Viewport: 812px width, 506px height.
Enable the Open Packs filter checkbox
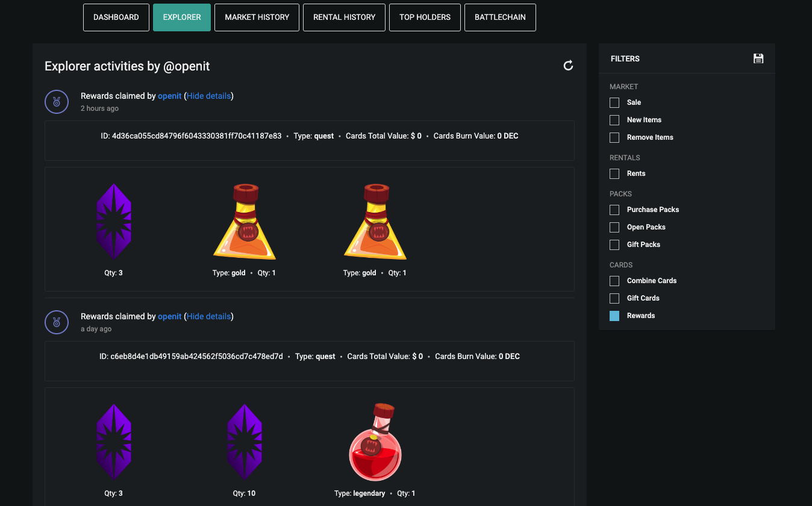pyautogui.click(x=614, y=227)
